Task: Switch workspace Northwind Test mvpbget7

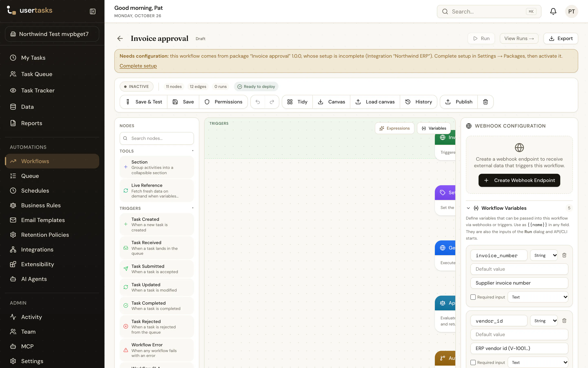Action: click(x=52, y=34)
